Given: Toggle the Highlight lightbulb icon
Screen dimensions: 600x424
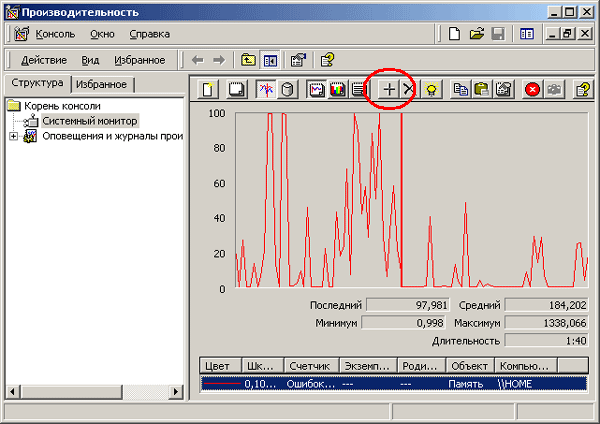Looking at the screenshot, I should click(431, 90).
